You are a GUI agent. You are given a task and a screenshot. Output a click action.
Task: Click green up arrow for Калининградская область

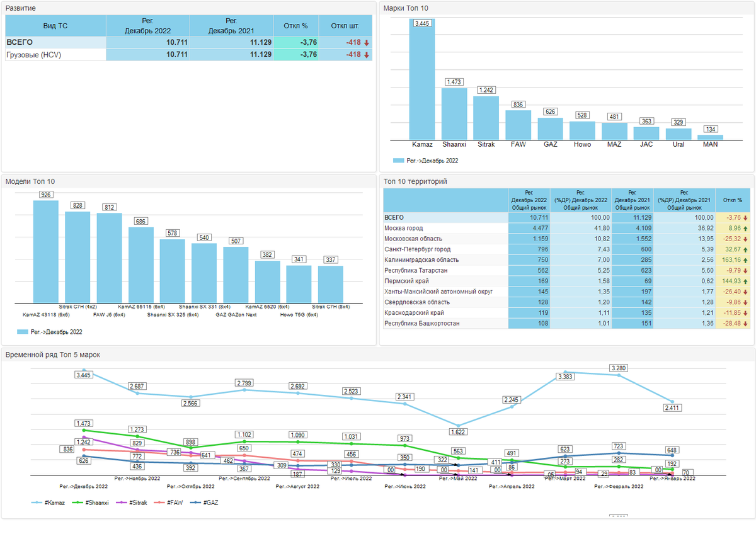click(x=747, y=260)
